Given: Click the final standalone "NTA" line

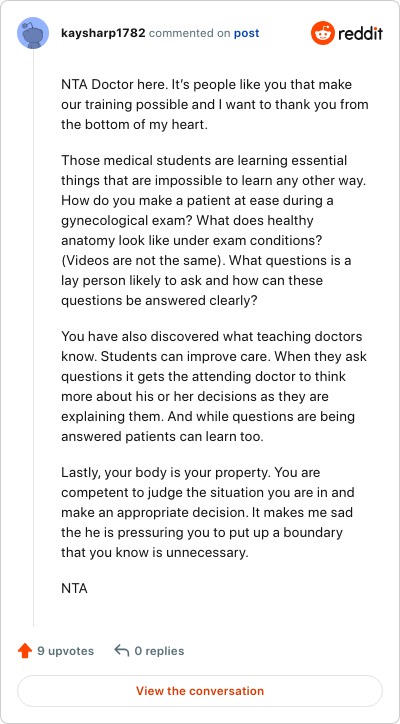Looking at the screenshot, I should pyautogui.click(x=74, y=589).
